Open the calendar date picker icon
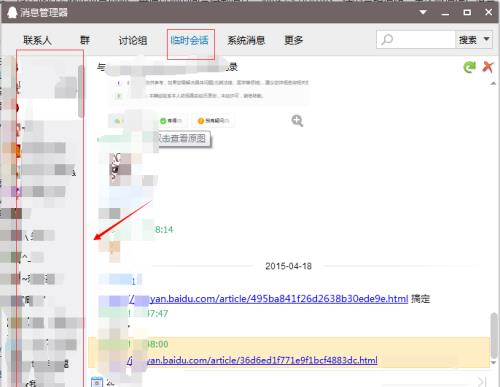The image size is (500, 387). point(97,382)
